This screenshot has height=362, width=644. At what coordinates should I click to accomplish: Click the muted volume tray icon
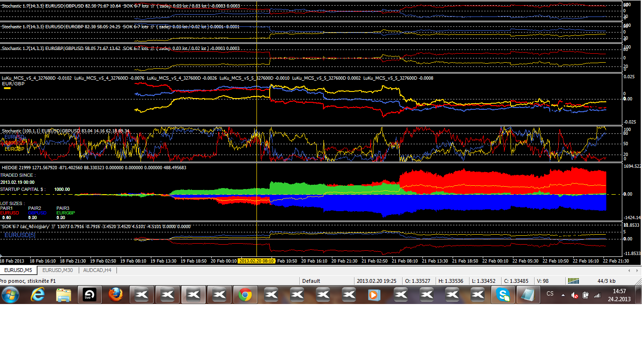(x=575, y=296)
